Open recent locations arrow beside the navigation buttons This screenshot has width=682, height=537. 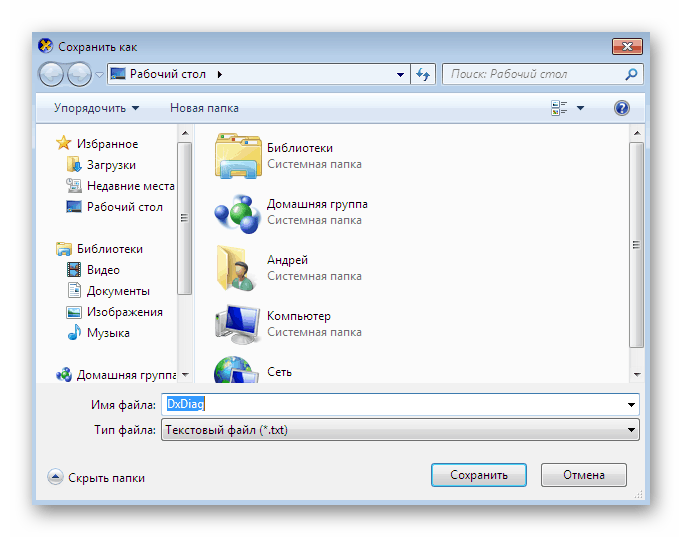click(100, 75)
